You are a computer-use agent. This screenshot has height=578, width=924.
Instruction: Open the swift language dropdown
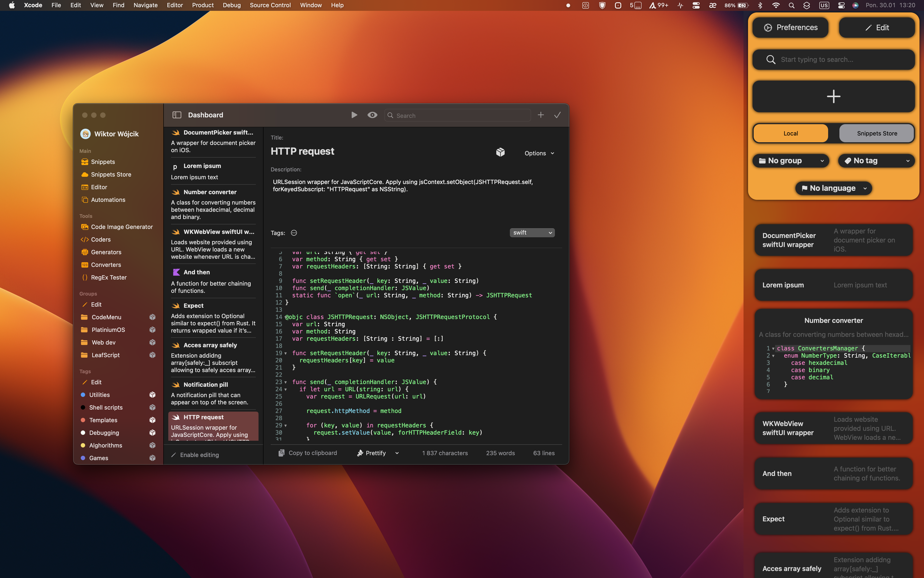[532, 232]
